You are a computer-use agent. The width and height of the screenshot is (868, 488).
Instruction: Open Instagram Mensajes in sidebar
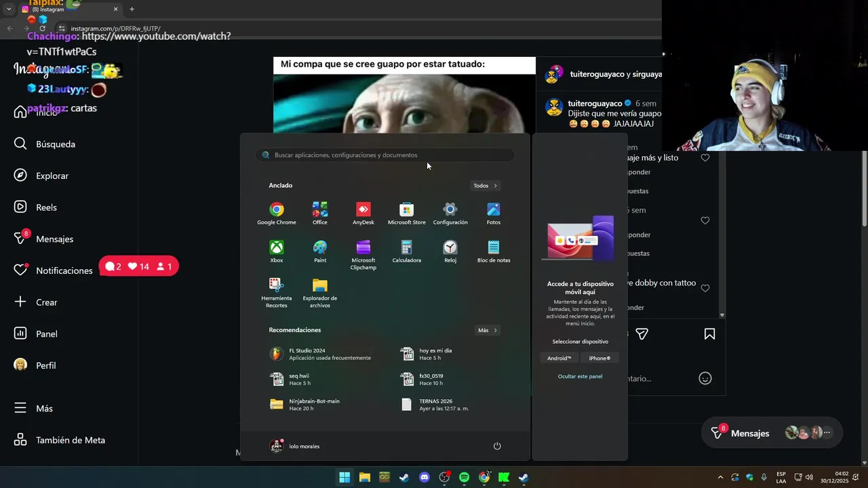(x=44, y=239)
